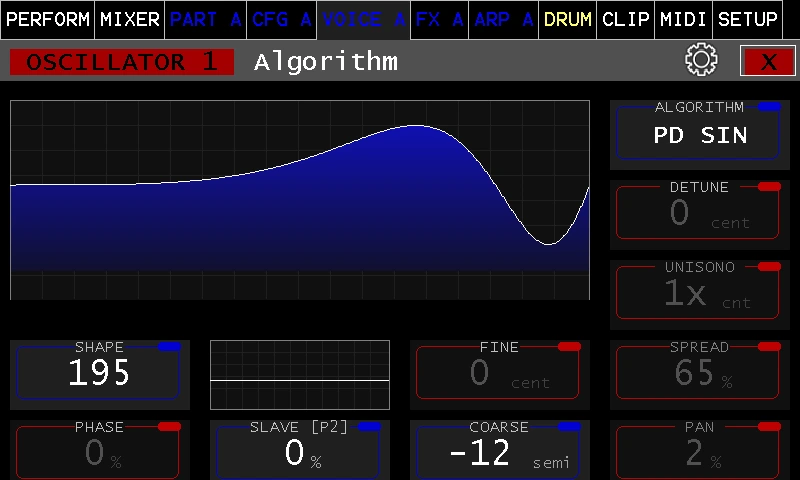Select the COARSE semitone parameter

[498, 454]
